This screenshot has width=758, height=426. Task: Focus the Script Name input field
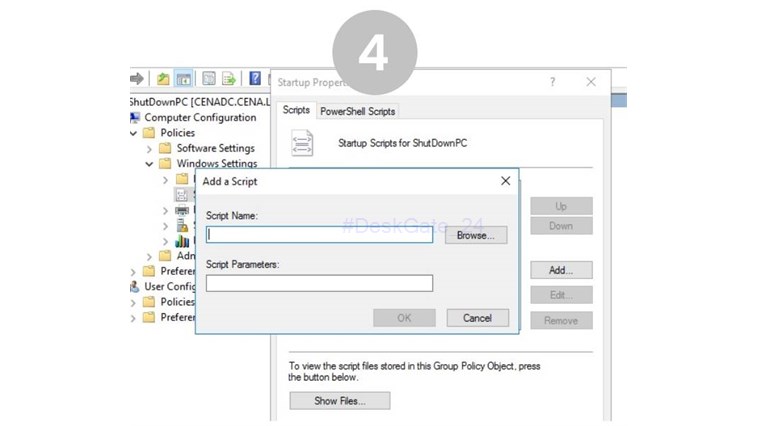click(x=319, y=235)
